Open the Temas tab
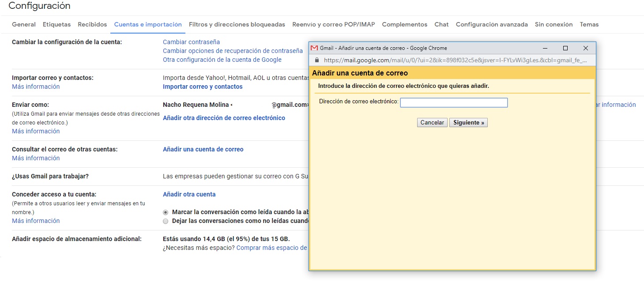 [589, 25]
